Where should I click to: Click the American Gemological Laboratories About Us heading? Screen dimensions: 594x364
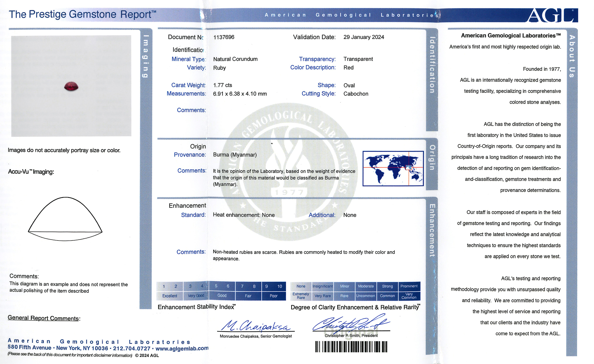(511, 36)
